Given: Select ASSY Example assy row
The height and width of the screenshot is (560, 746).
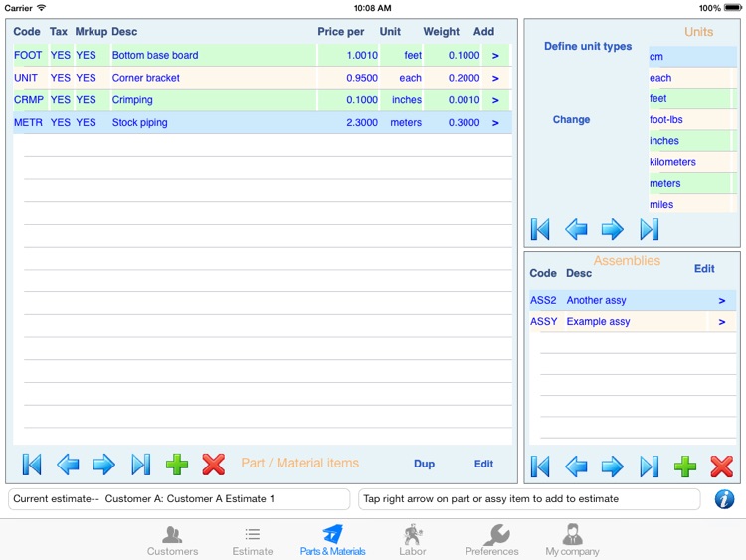Looking at the screenshot, I should [x=633, y=322].
